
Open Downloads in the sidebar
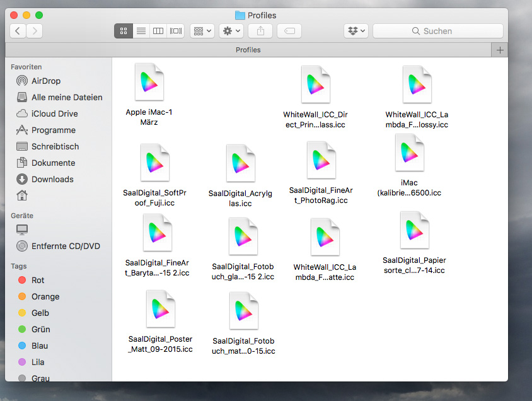pos(52,179)
